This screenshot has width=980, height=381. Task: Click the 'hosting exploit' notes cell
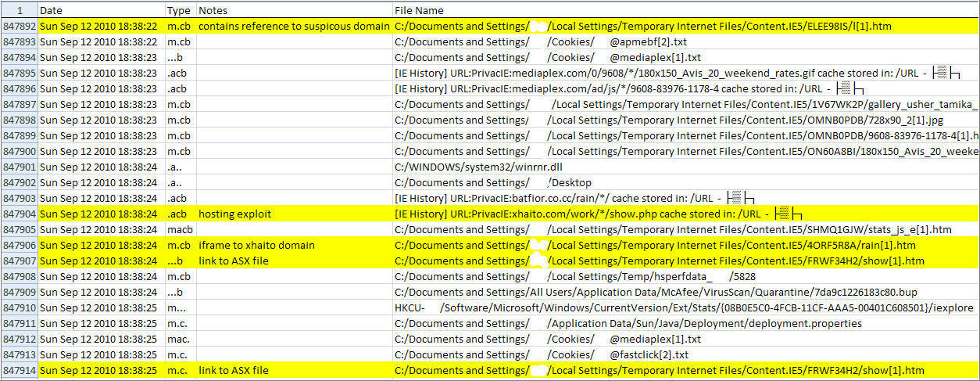(x=294, y=214)
